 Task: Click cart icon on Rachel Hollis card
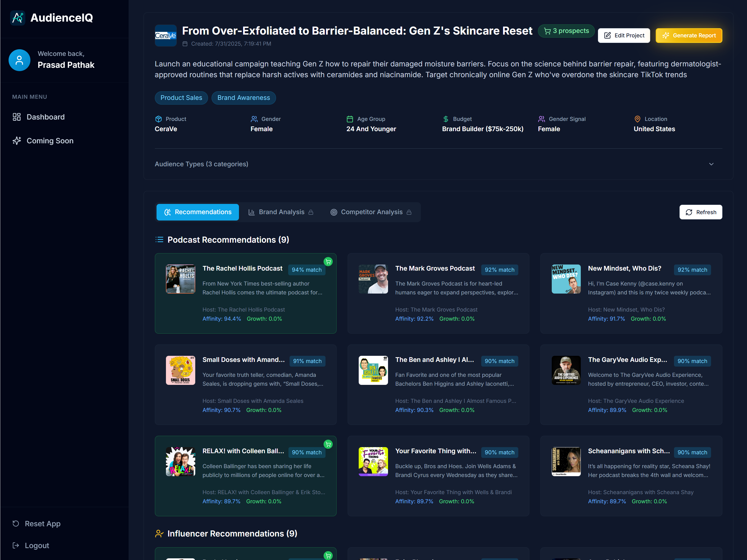[328, 262]
